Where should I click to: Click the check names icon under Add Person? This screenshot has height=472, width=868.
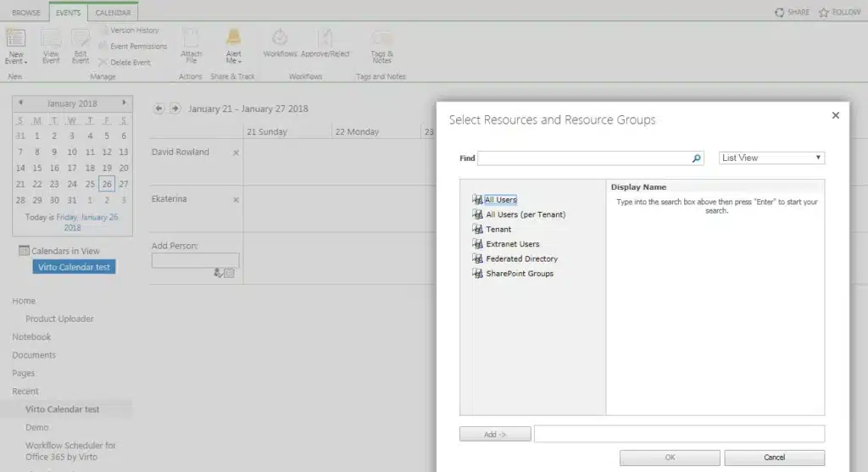pyautogui.click(x=218, y=273)
